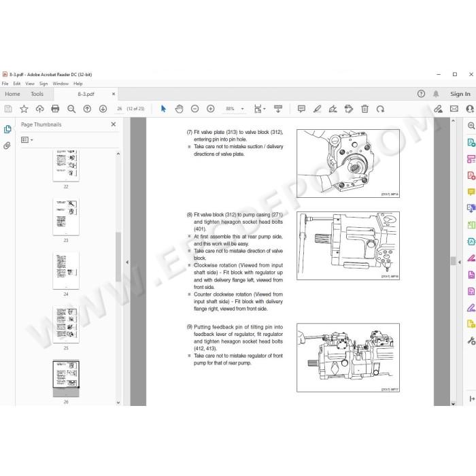476x476 pixels.
Task: Click document scrollbar up arrow
Action: (x=453, y=121)
